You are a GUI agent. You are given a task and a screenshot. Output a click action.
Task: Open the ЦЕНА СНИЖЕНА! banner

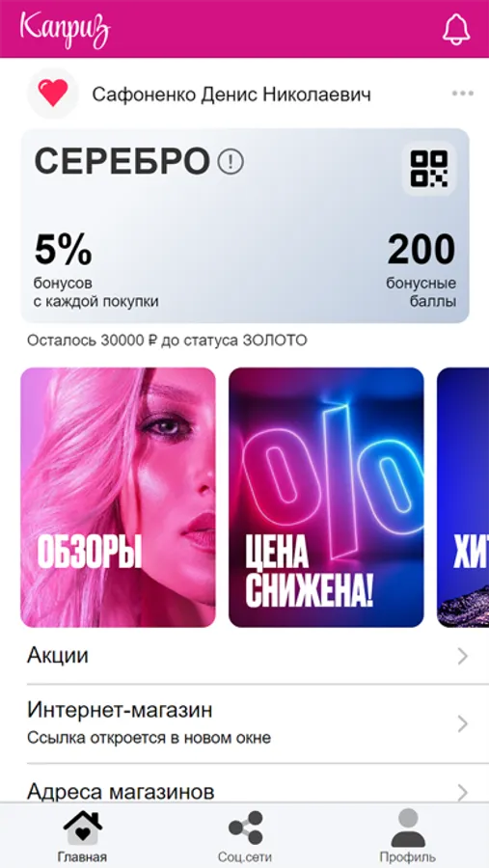[x=326, y=497]
